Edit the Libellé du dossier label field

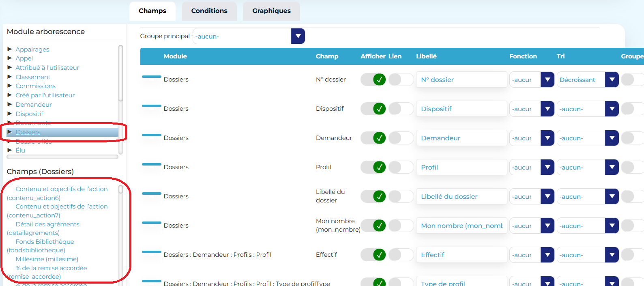461,196
